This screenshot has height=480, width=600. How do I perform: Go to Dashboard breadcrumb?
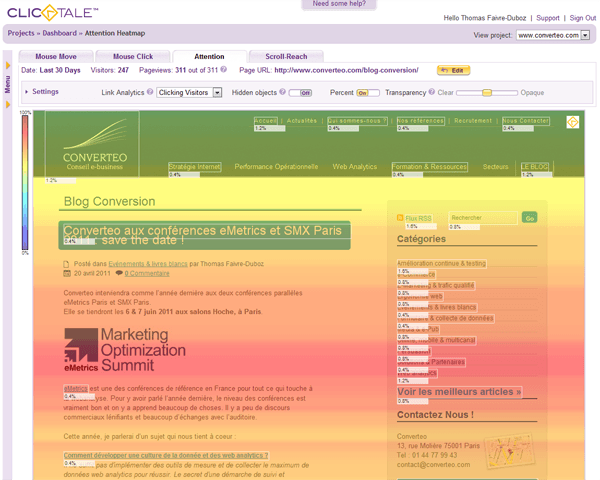(x=60, y=33)
